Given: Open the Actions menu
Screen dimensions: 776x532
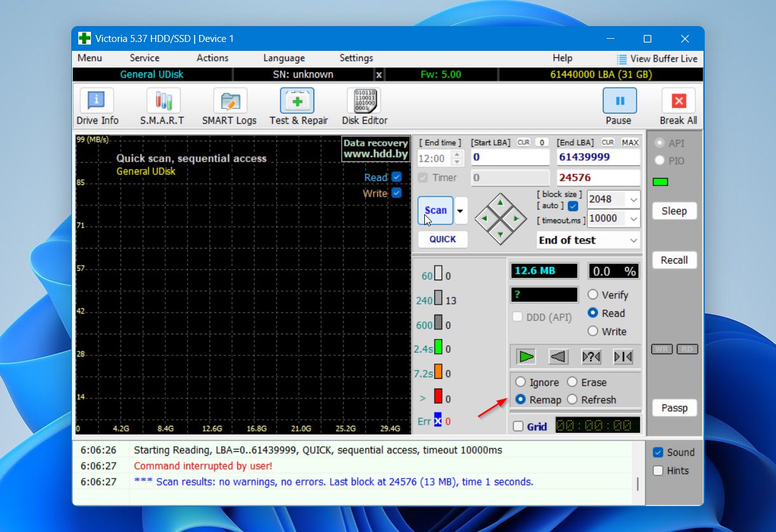Looking at the screenshot, I should (x=212, y=58).
